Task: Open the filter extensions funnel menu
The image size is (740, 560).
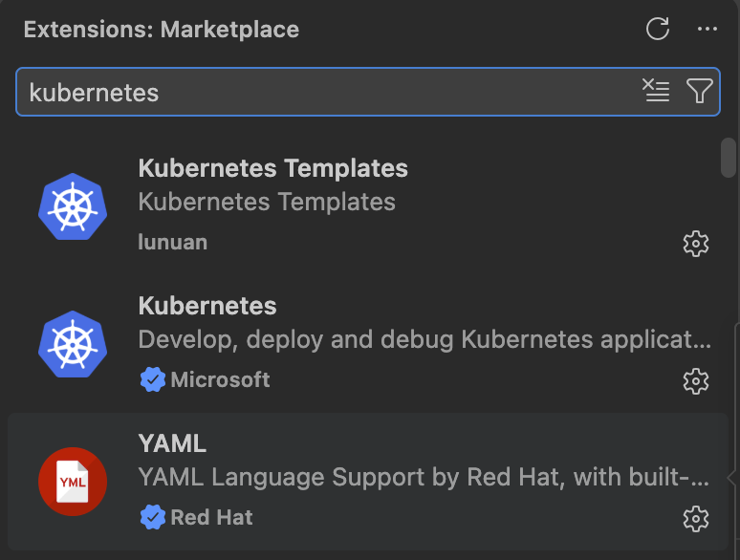Action: [x=699, y=90]
